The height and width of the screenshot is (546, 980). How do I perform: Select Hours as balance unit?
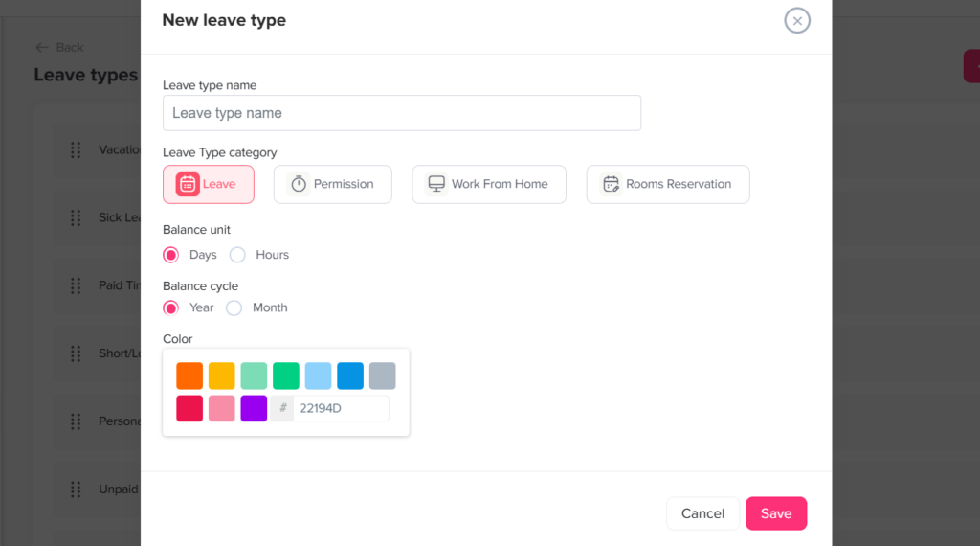tap(237, 255)
